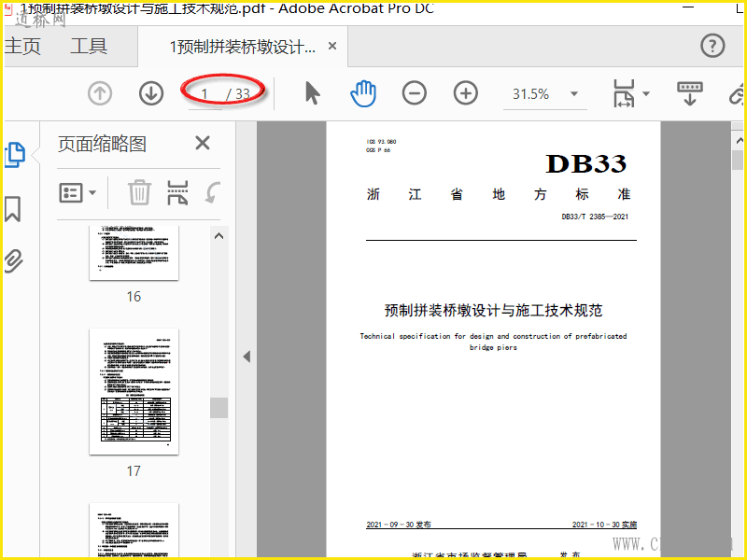
Task: Click the thumbnail panel scrollbar handle
Action: (219, 408)
